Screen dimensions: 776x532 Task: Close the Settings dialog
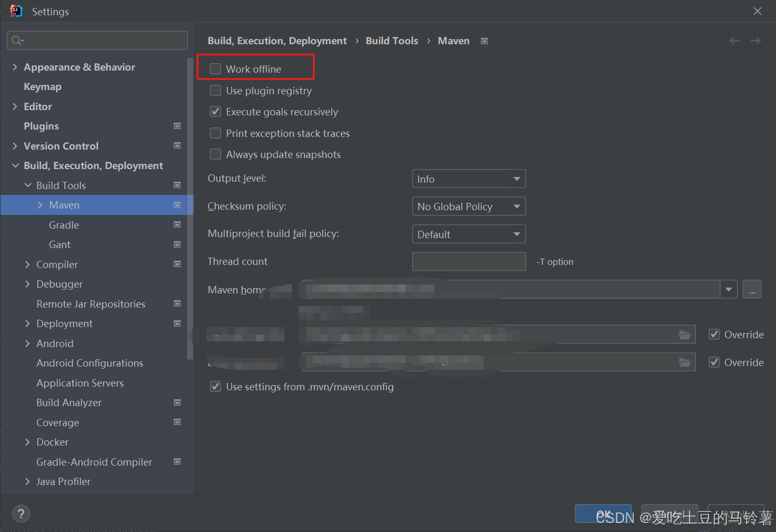coord(758,11)
